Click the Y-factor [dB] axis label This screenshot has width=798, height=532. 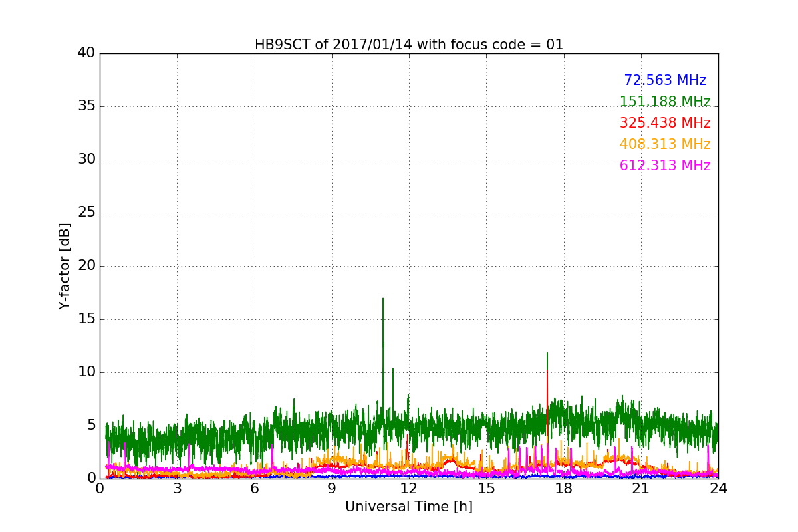65,266
